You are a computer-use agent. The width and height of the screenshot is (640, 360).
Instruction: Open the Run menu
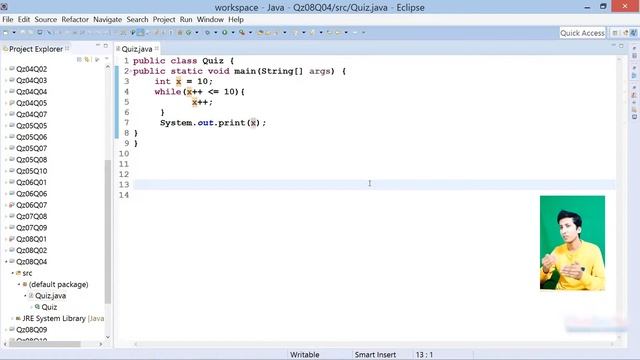point(186,20)
